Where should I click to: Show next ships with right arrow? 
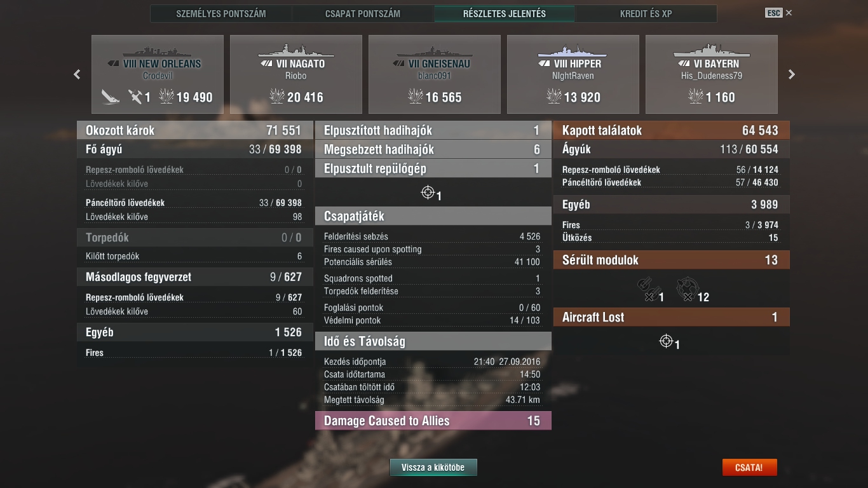(x=792, y=74)
